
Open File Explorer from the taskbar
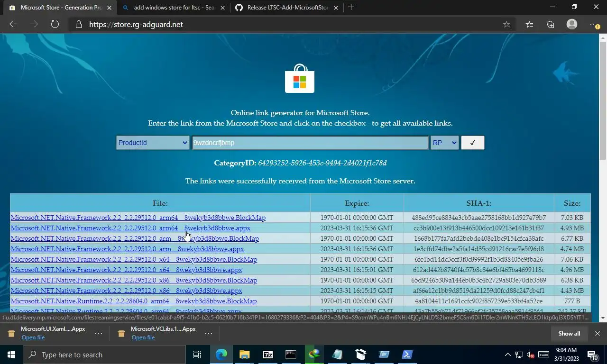pyautogui.click(x=244, y=355)
